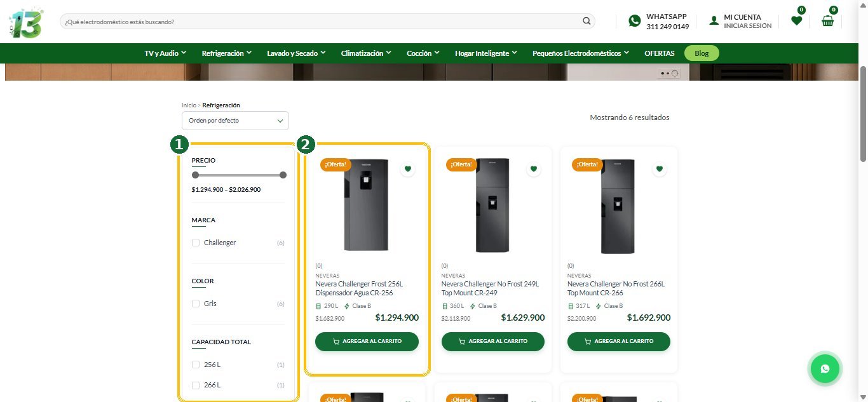Screen dimensions: 868x402
Task: Click the search magnifier icon
Action: click(587, 21)
